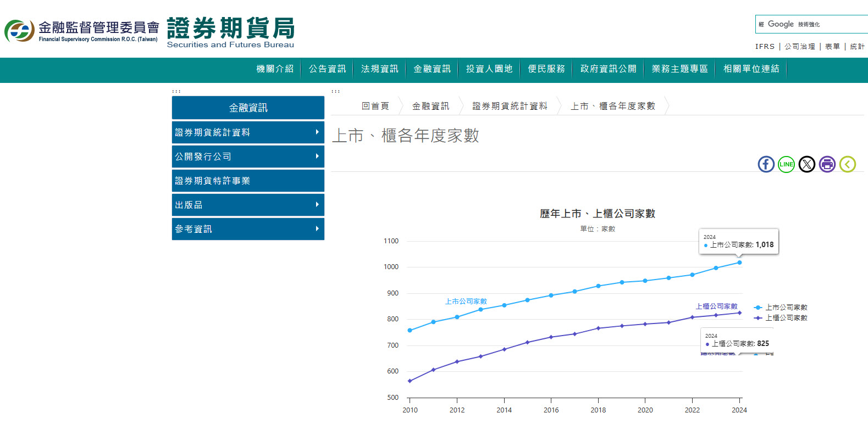This screenshot has width=868, height=424.
Task: Share via LINE icon
Action: click(786, 164)
